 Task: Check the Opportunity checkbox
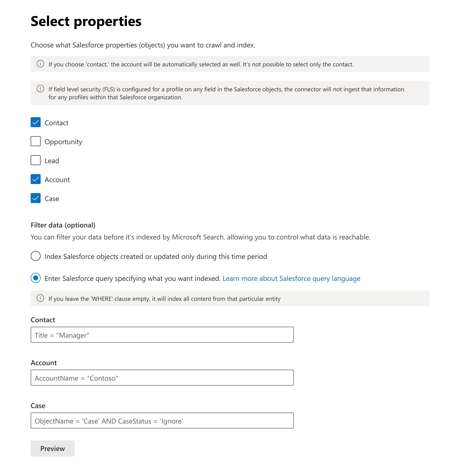coord(36,141)
